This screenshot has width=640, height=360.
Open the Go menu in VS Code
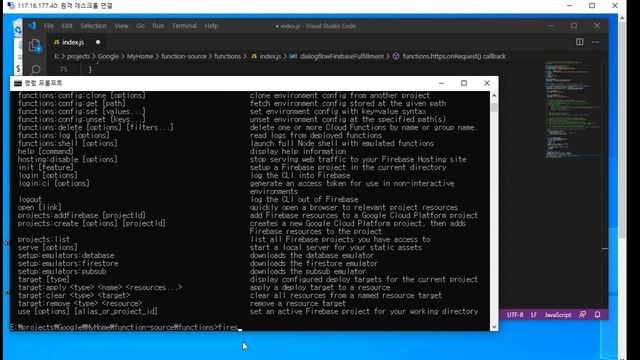140,26
